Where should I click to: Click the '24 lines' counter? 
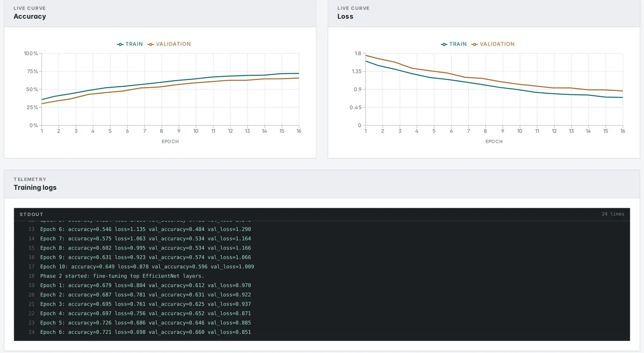(x=613, y=214)
